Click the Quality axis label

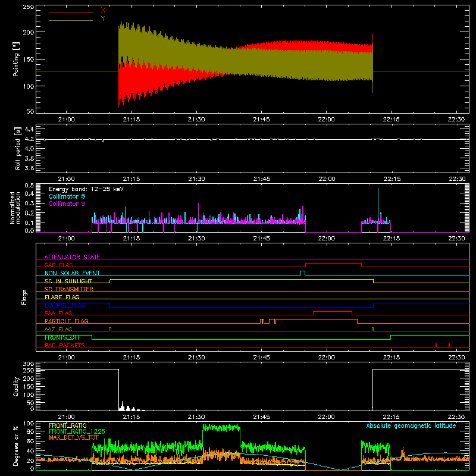[16, 386]
